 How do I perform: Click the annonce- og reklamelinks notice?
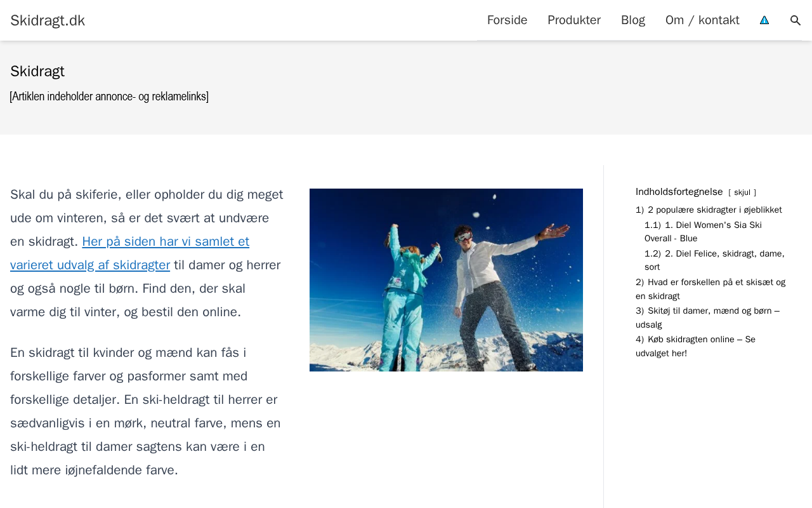pyautogui.click(x=109, y=97)
